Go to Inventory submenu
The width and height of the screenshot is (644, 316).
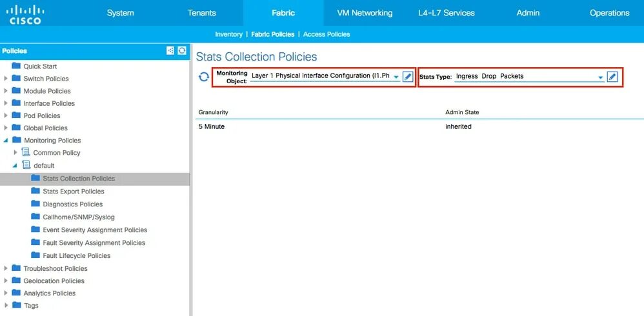(x=229, y=34)
